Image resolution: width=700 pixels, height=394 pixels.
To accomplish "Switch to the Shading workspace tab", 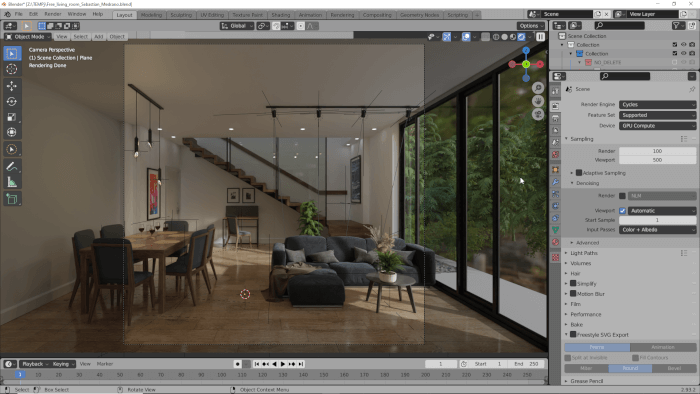I will pos(280,15).
